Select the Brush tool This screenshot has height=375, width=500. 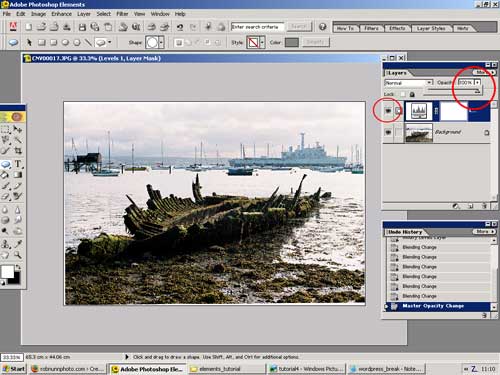tap(5, 186)
